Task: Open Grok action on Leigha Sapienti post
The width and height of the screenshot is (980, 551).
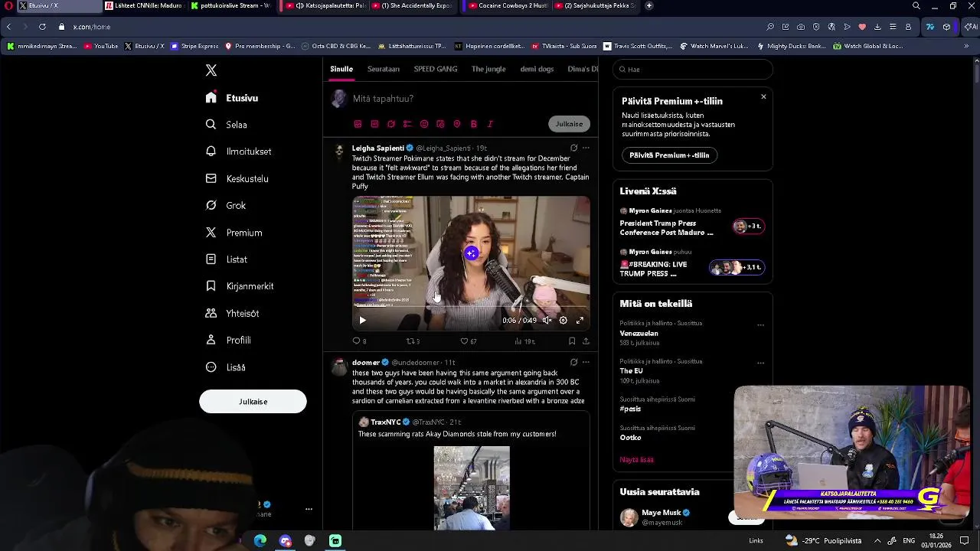Action: click(573, 148)
